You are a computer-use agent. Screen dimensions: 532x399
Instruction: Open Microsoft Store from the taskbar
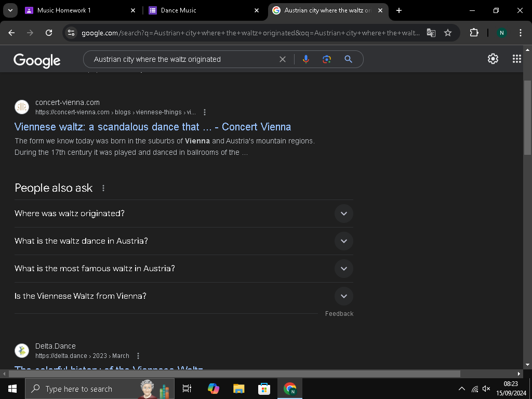click(264, 389)
